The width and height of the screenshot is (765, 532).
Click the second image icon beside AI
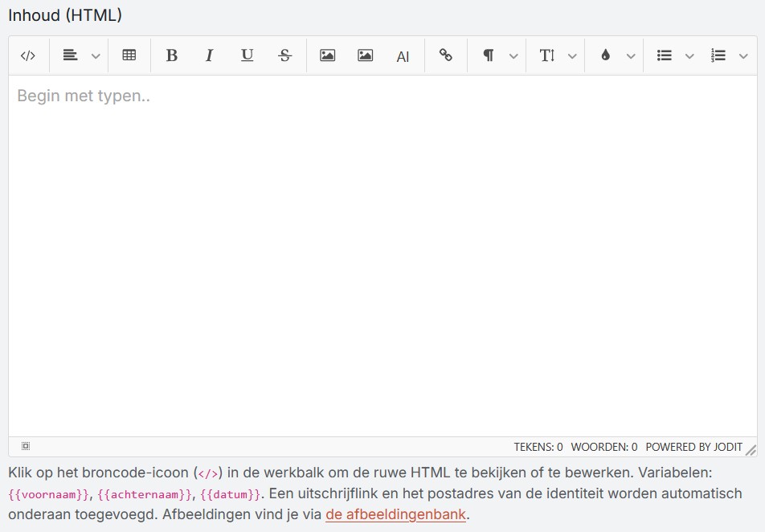tap(366, 55)
